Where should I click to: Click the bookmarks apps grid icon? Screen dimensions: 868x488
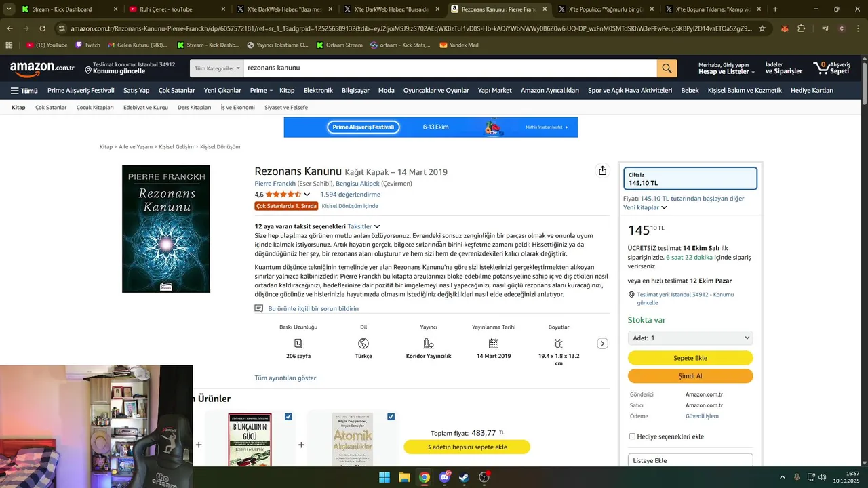point(9,45)
